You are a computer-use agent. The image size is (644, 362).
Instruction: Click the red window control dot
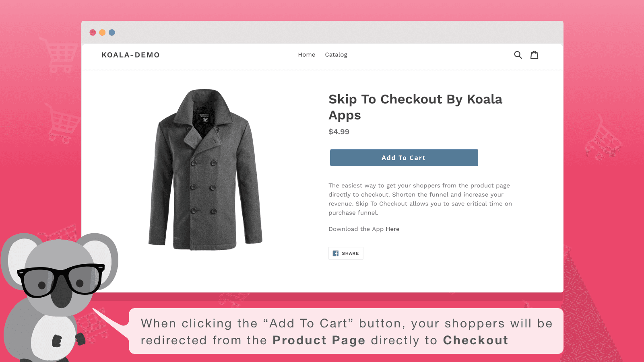pos(93,33)
